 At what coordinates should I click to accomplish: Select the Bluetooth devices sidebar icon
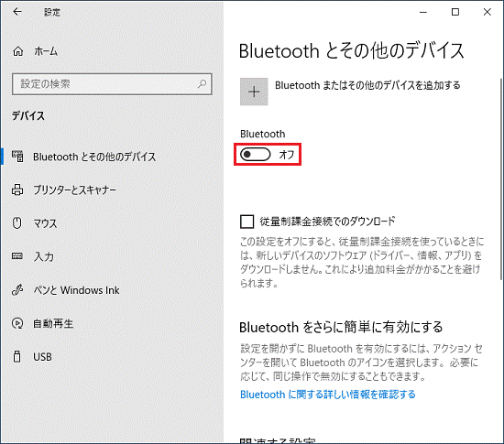(17, 157)
